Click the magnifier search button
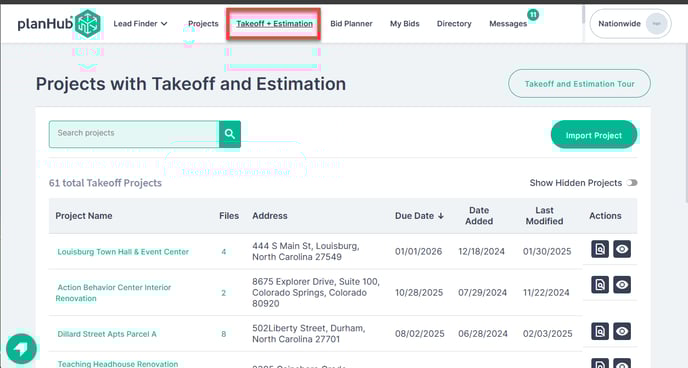 coord(230,134)
